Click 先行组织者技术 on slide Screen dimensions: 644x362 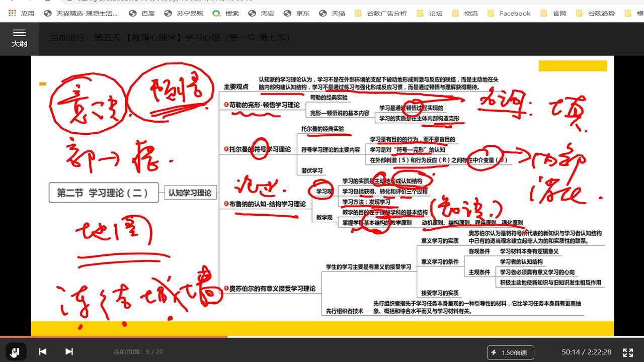[344, 311]
